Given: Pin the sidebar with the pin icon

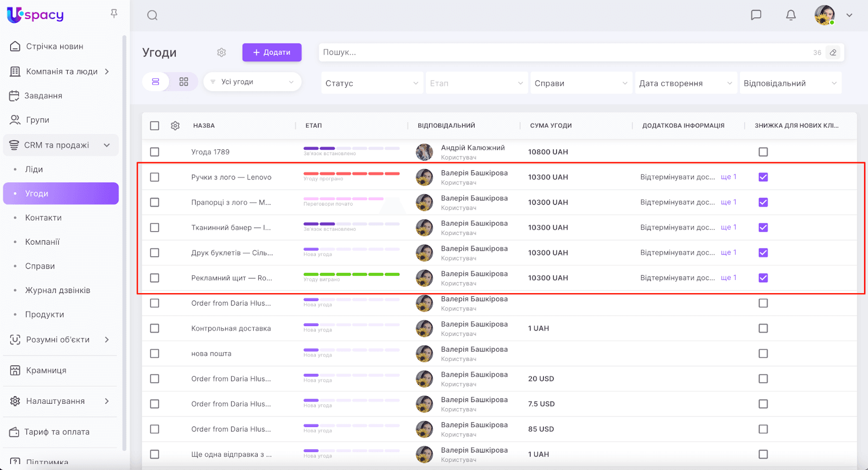Looking at the screenshot, I should 114,14.
